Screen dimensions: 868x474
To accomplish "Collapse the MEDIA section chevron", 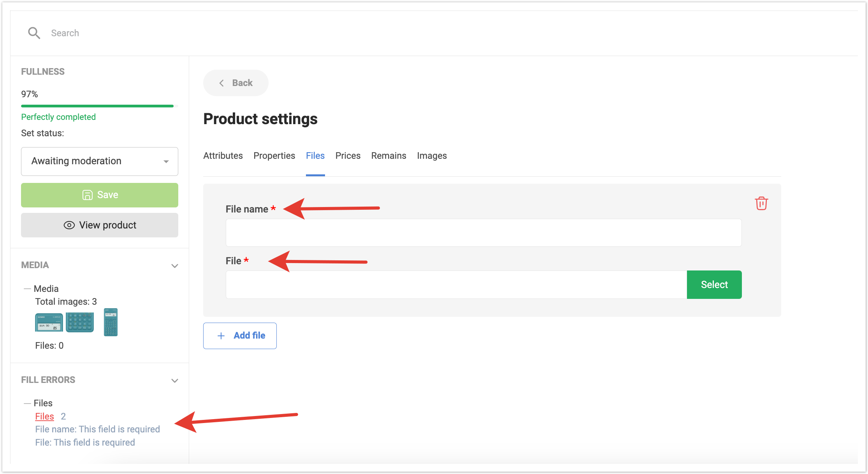I will pyautogui.click(x=175, y=266).
